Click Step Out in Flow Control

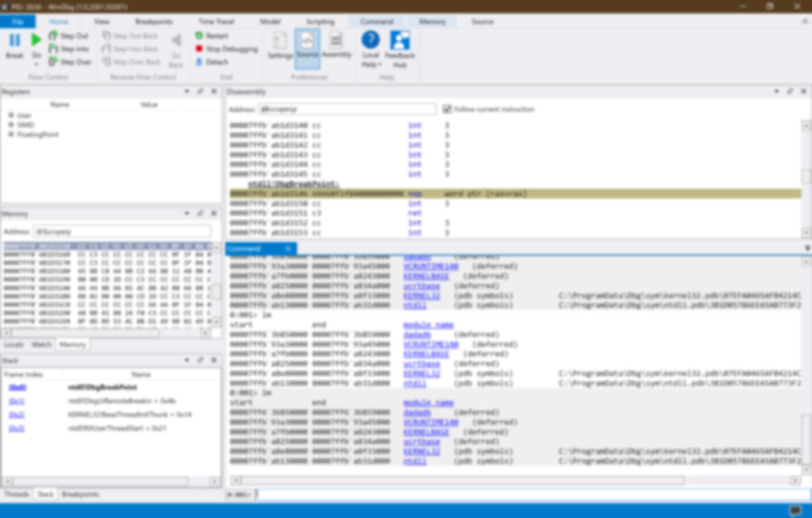(x=69, y=36)
